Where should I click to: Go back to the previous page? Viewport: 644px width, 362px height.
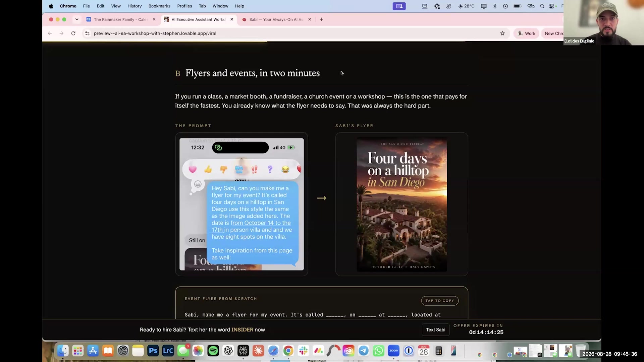click(x=50, y=33)
